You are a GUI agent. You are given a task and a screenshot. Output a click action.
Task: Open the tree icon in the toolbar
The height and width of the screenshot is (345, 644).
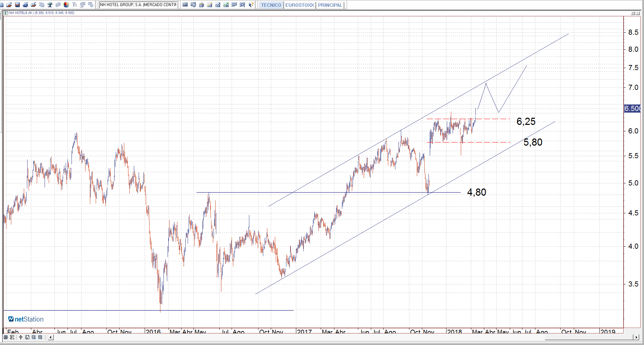pyautogui.click(x=50, y=5)
